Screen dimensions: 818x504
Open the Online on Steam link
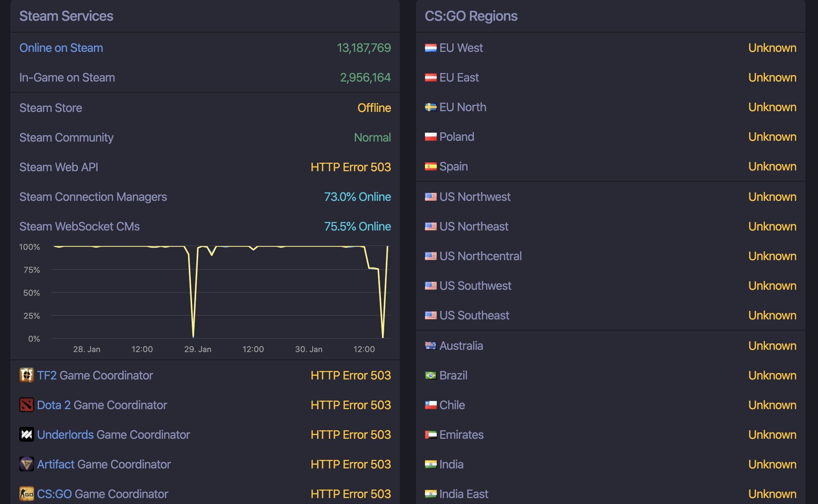61,48
